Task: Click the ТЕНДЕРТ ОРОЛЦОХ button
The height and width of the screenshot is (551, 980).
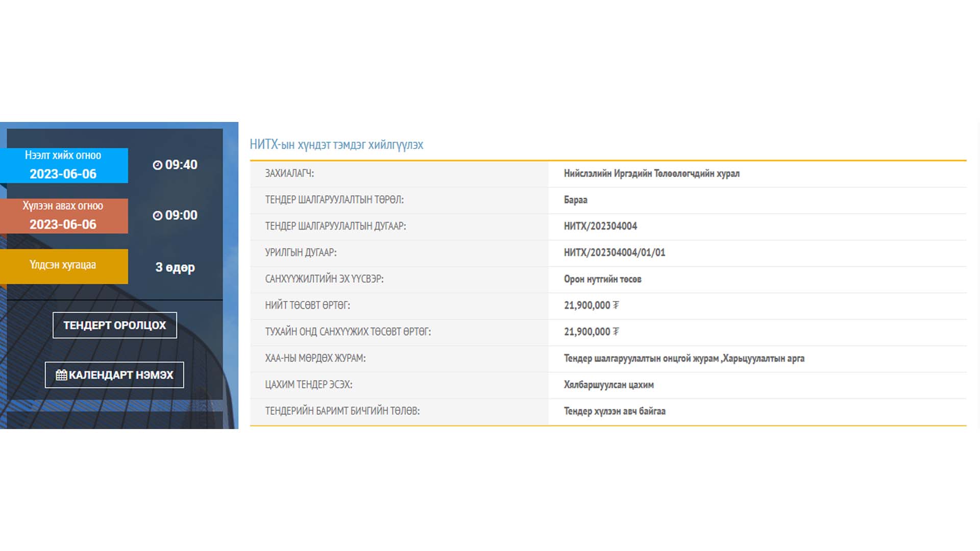Action: (114, 325)
